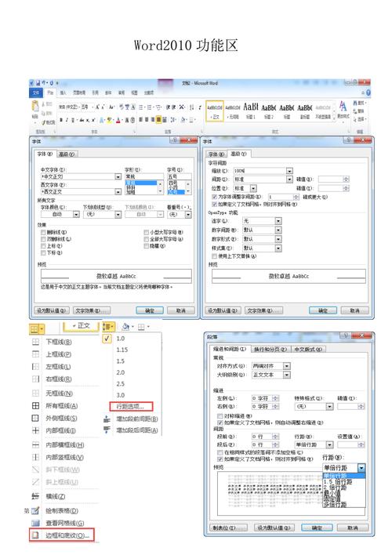Check the 双删除线 double strikethrough checkbox
Image resolution: width=392 pixels, height=555 pixels.
tap(43, 239)
